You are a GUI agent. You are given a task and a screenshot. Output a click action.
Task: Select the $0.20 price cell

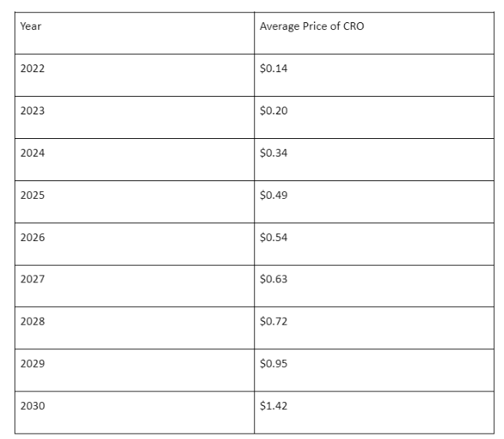click(x=274, y=111)
